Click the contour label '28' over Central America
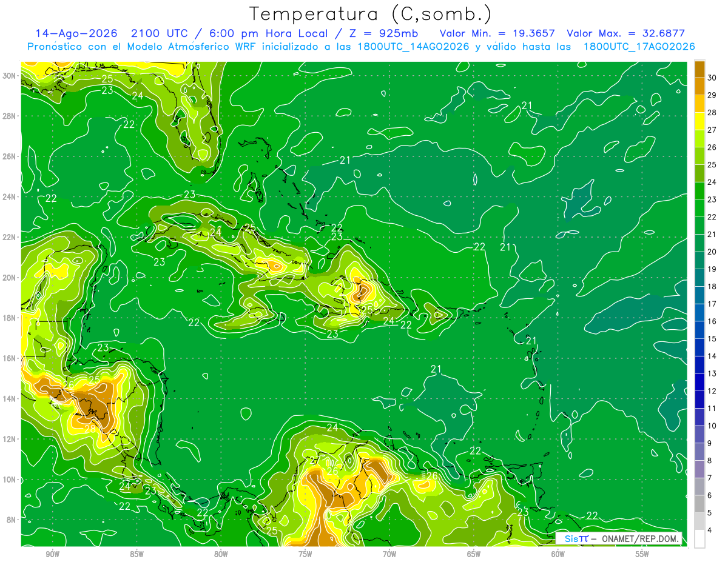Viewport: 728px width, 562px height. click(x=90, y=429)
